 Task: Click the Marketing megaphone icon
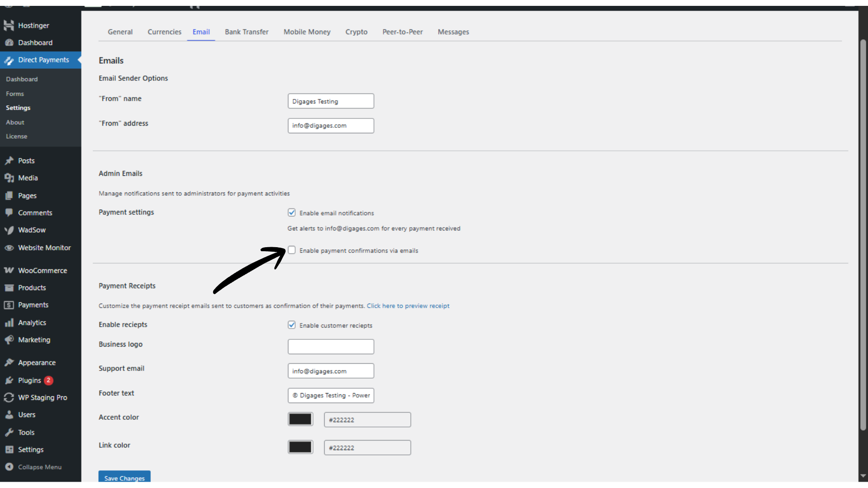click(9, 340)
